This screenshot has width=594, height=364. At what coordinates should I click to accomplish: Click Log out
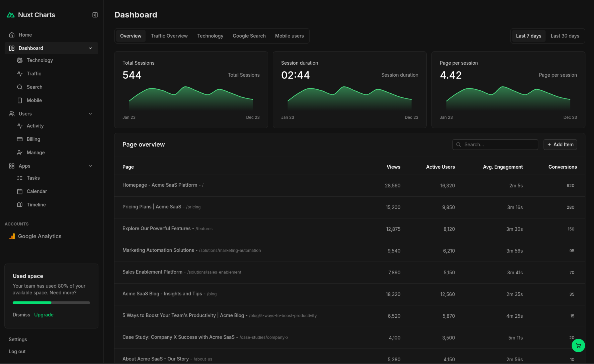(17, 352)
